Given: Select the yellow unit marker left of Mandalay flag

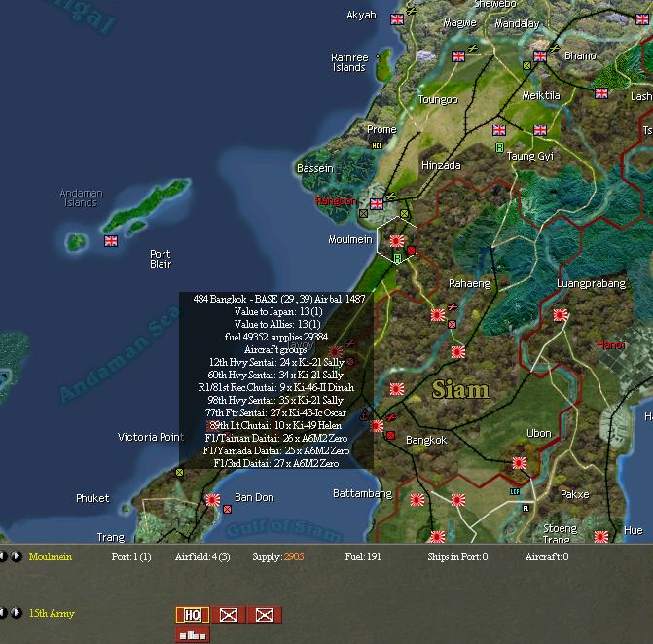Looking at the screenshot, I should (x=526, y=65).
